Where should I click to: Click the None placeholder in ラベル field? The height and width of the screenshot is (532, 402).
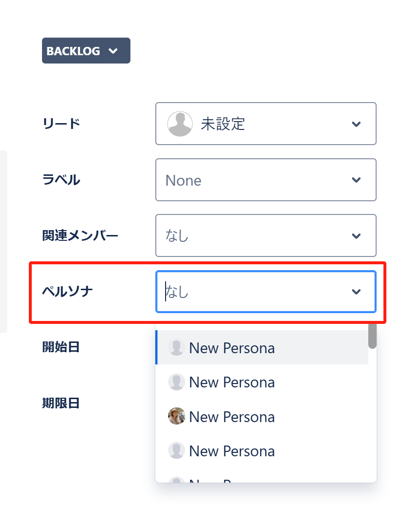183,180
